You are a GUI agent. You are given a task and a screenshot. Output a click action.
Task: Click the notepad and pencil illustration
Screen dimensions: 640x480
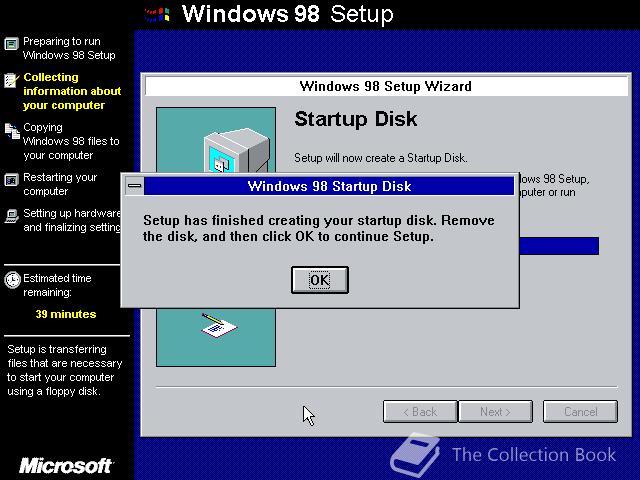click(219, 325)
